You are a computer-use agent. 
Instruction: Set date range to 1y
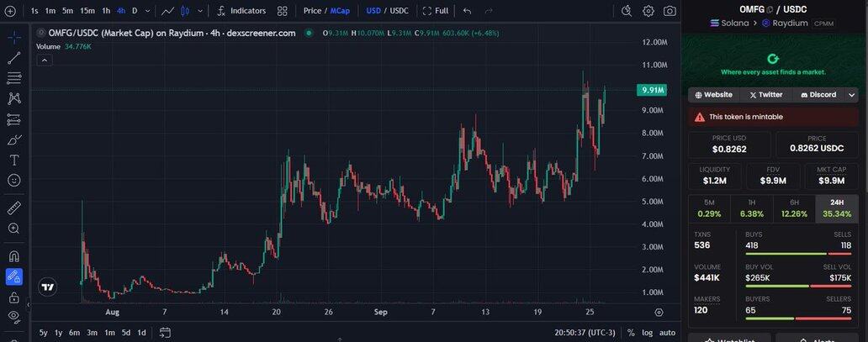point(58,333)
